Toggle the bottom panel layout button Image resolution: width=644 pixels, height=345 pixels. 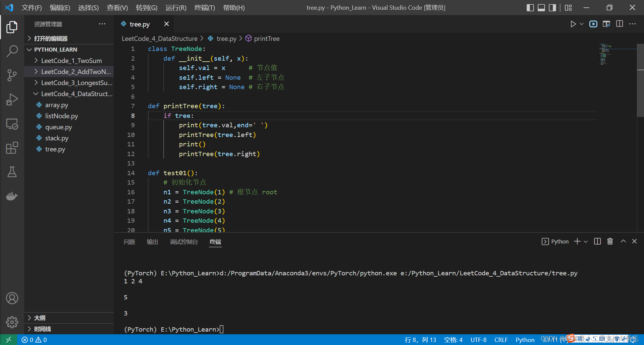coord(541,8)
